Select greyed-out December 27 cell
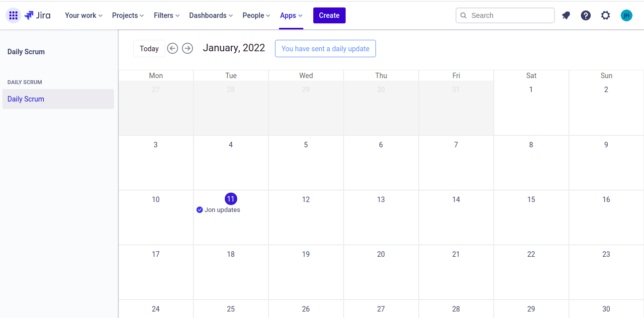The height and width of the screenshot is (318, 644). click(x=156, y=108)
